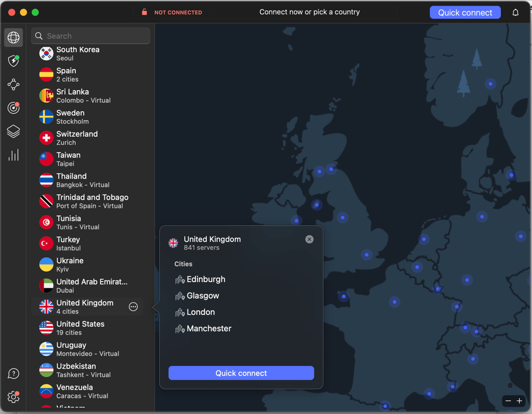Click the top-bar Quick connect button
532x414 pixels.
(465, 12)
